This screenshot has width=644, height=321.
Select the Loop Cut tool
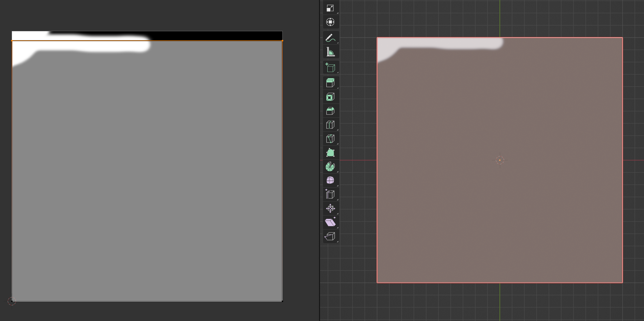330,125
